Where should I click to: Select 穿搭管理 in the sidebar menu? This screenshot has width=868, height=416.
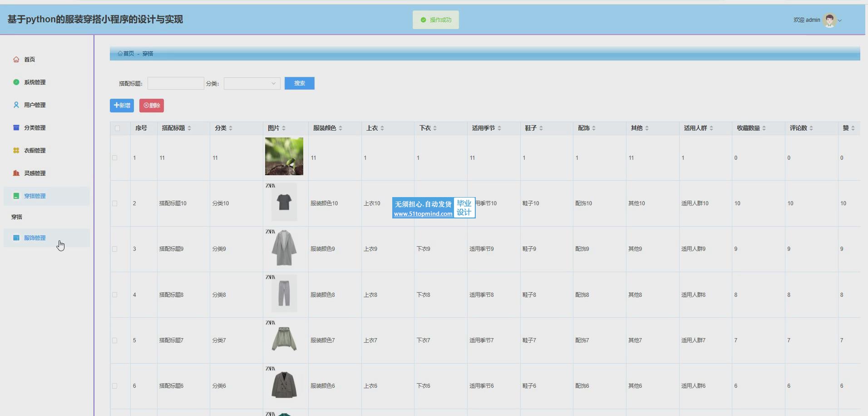(35, 196)
